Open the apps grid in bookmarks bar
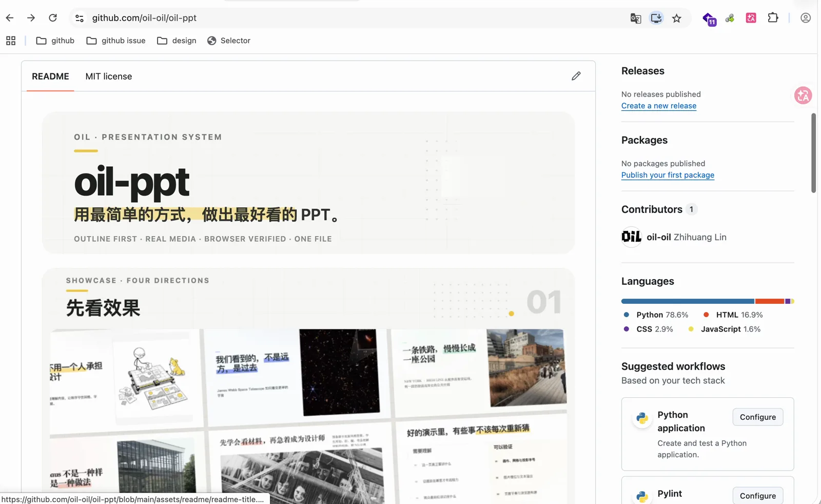Screen dimensions: 821x504 (11, 41)
